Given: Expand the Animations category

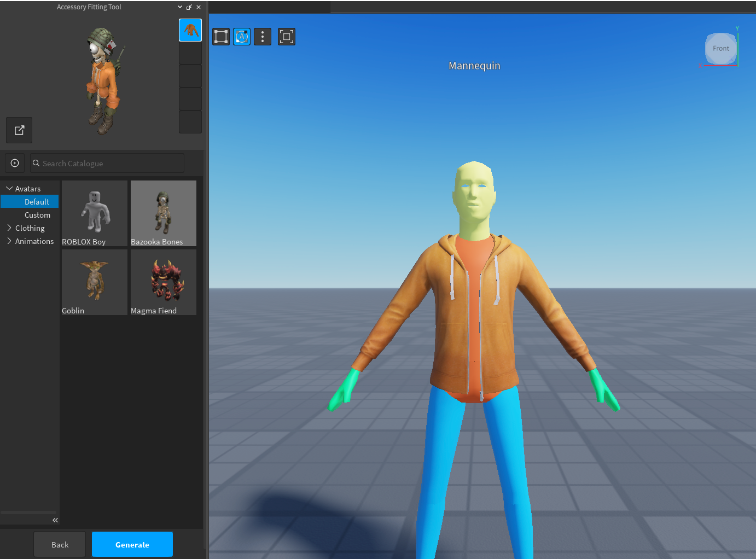Looking at the screenshot, I should point(9,241).
